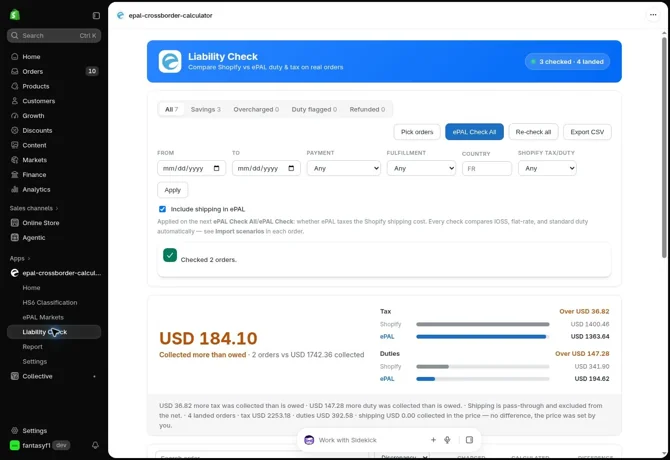Click the Analytics bar chart icon

15,189
